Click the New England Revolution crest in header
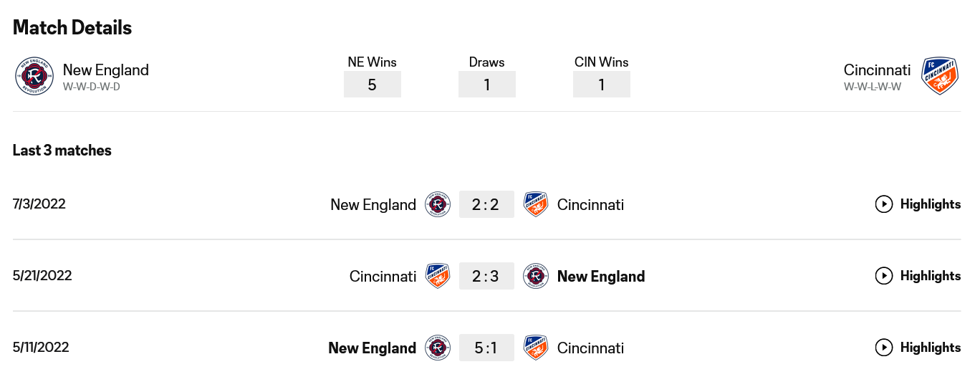 click(x=34, y=76)
